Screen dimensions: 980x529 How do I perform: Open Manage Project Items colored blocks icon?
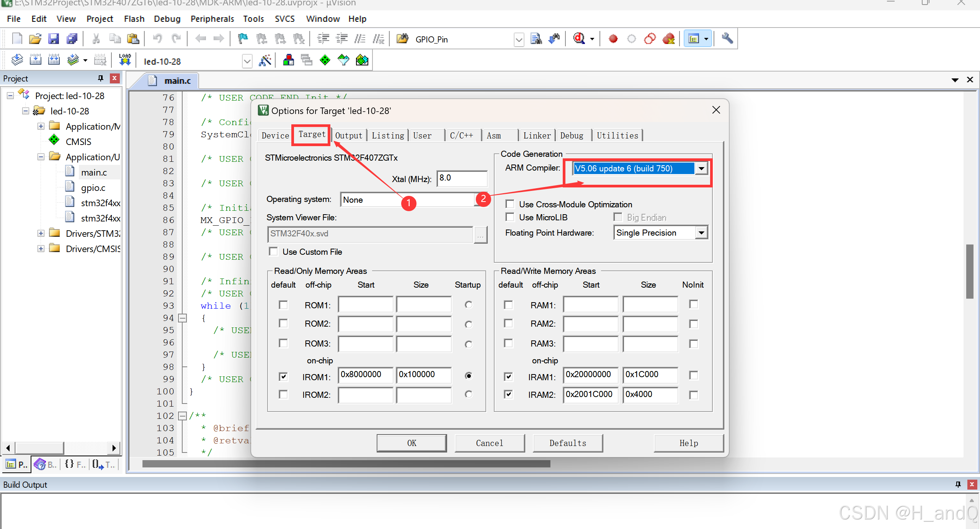[288, 60]
